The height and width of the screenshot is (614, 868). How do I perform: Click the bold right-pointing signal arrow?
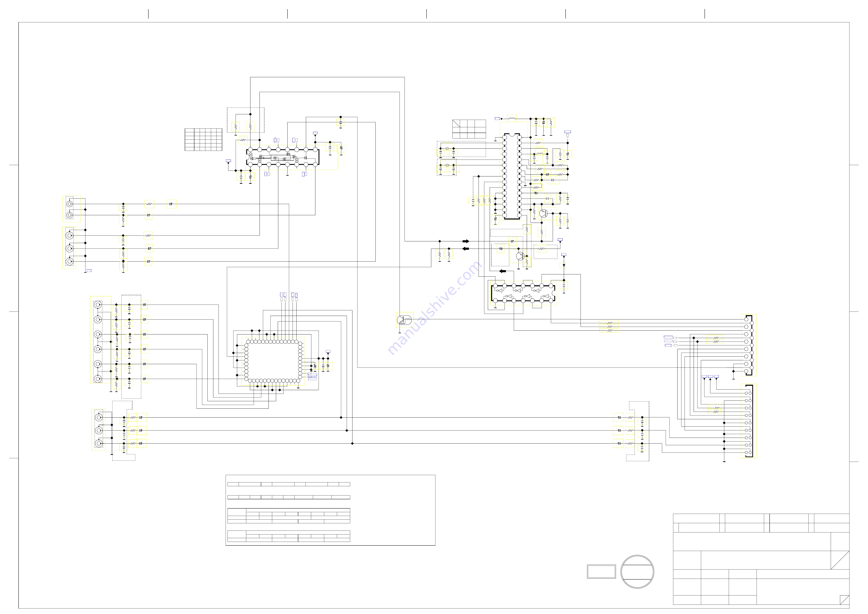(x=466, y=241)
